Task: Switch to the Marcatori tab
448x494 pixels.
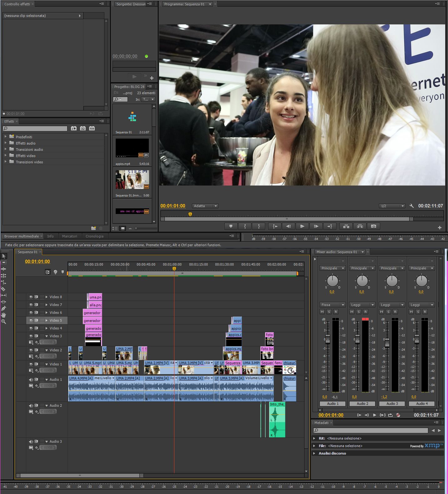Action: tap(69, 236)
